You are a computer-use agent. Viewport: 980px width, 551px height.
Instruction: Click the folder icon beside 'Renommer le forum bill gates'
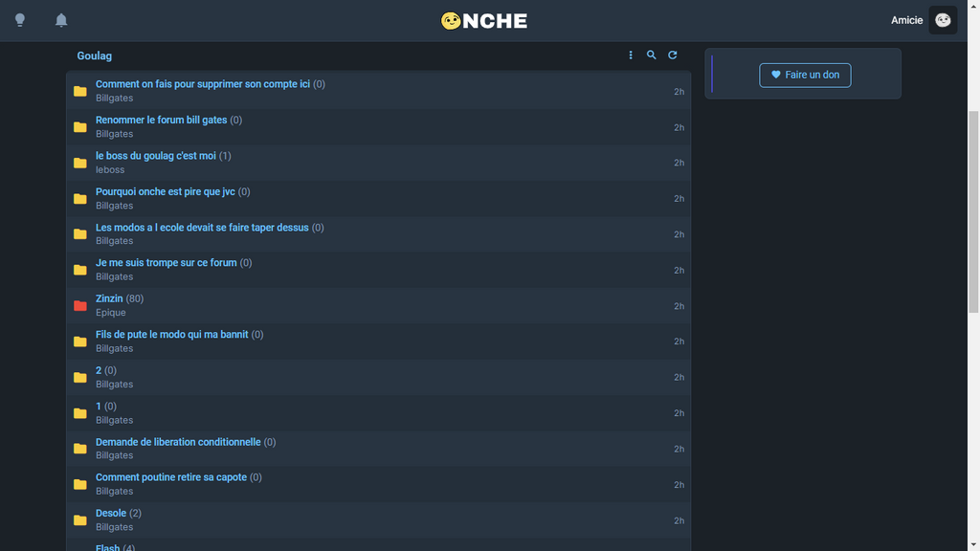[80, 127]
